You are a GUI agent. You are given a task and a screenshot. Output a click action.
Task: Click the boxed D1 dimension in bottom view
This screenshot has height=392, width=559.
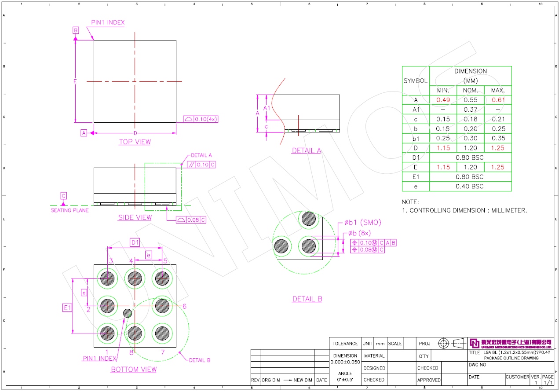pyautogui.click(x=135, y=242)
